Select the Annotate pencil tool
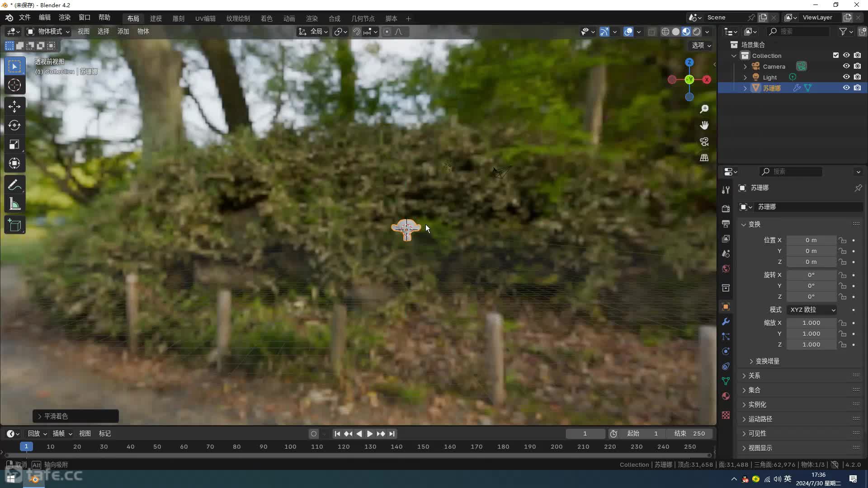 pos(14,185)
